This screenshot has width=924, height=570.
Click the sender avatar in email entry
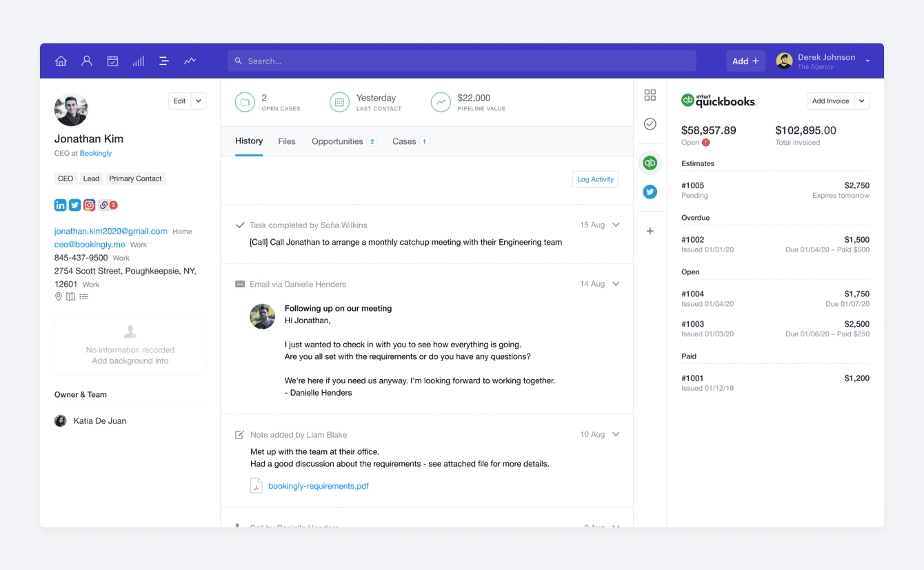coord(262,316)
